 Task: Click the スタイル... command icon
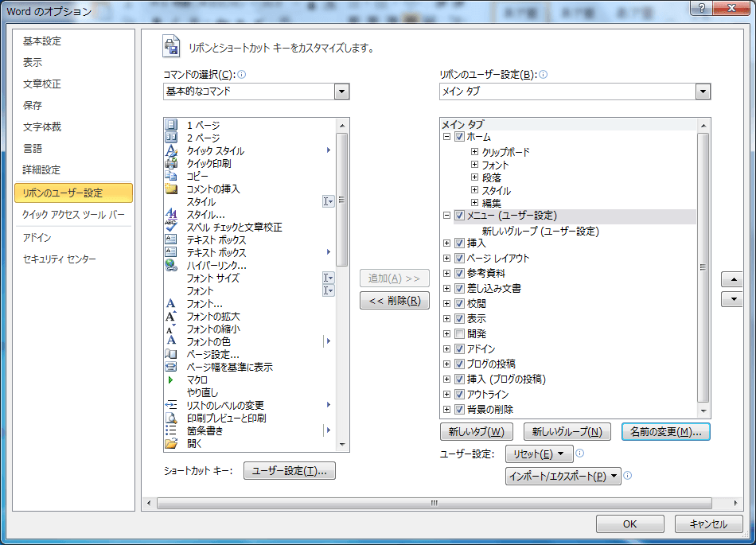click(x=171, y=214)
